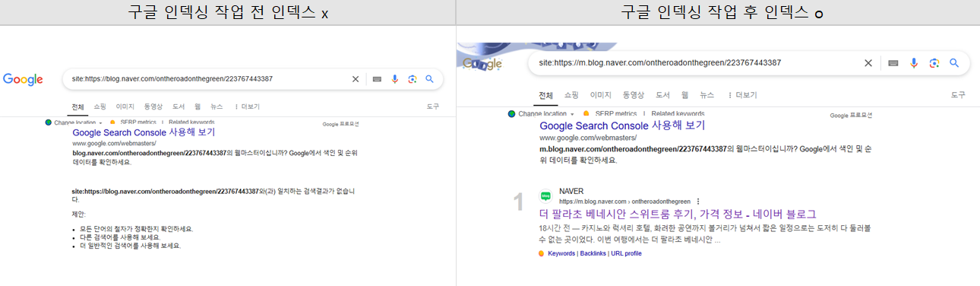
Task: Click www.google.com/webmasters/ text in after-indexing (작업 후) panel
Action: 588,138
